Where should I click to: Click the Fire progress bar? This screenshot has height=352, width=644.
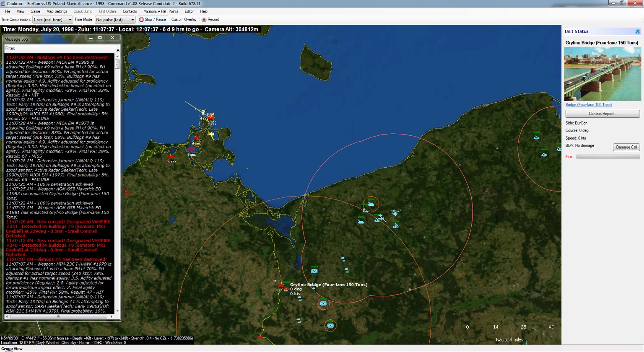coord(608,157)
